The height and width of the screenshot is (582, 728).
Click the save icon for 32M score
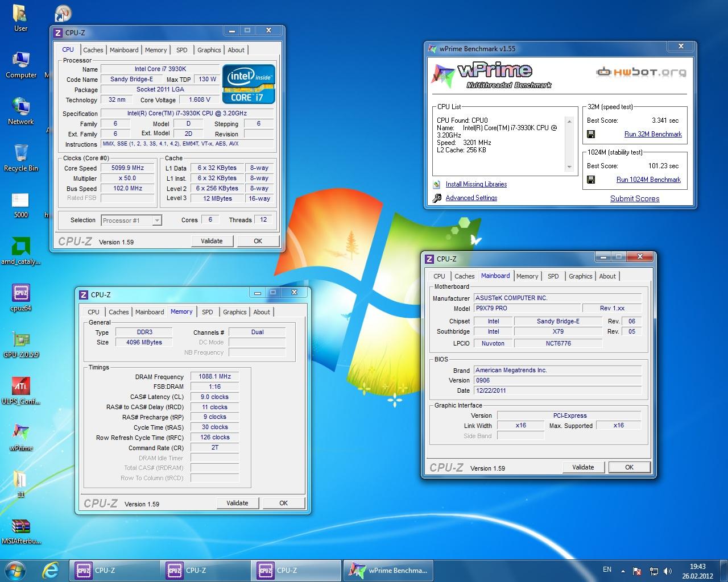click(x=591, y=135)
